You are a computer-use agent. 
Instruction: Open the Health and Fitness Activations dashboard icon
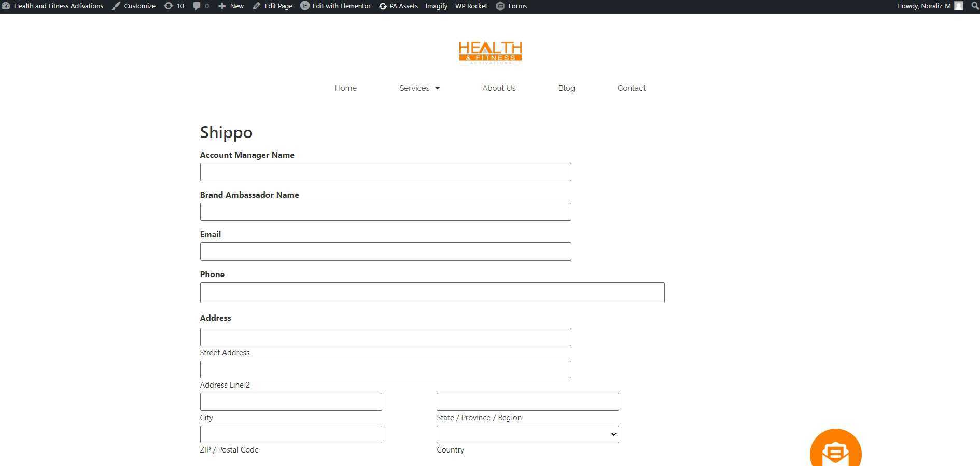(6, 6)
